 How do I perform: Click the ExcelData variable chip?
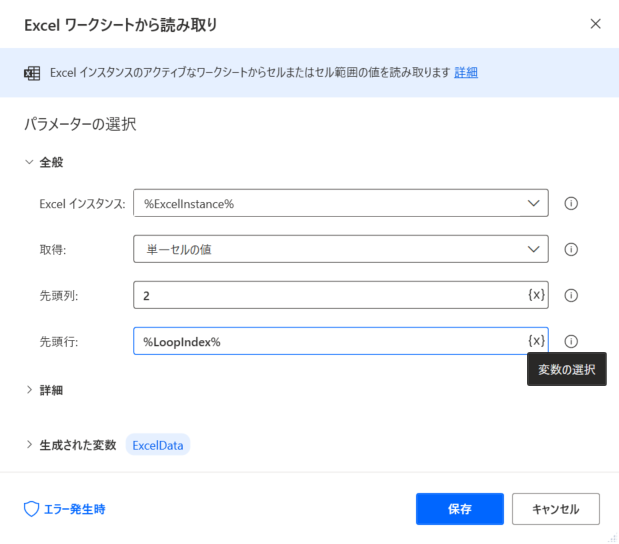pos(158,445)
